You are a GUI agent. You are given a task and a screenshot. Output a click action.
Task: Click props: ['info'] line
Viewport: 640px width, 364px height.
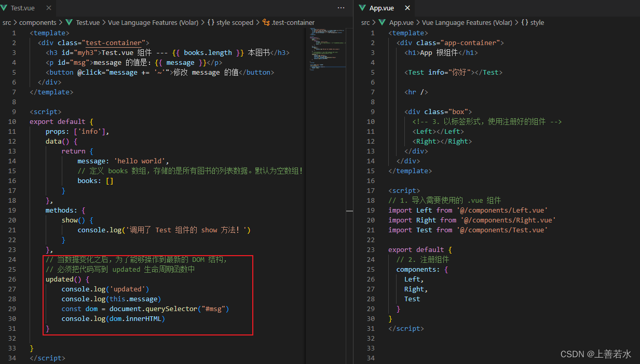coord(77,131)
